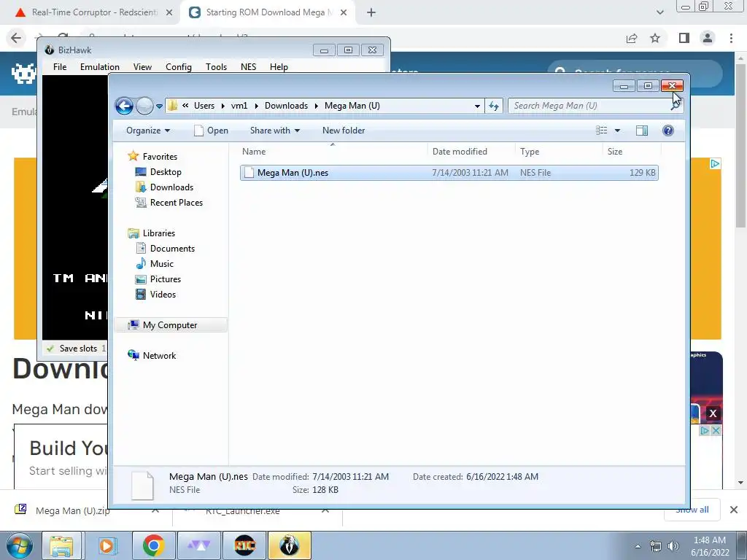
Task: Open the Organize dropdown menu
Action: pos(147,131)
